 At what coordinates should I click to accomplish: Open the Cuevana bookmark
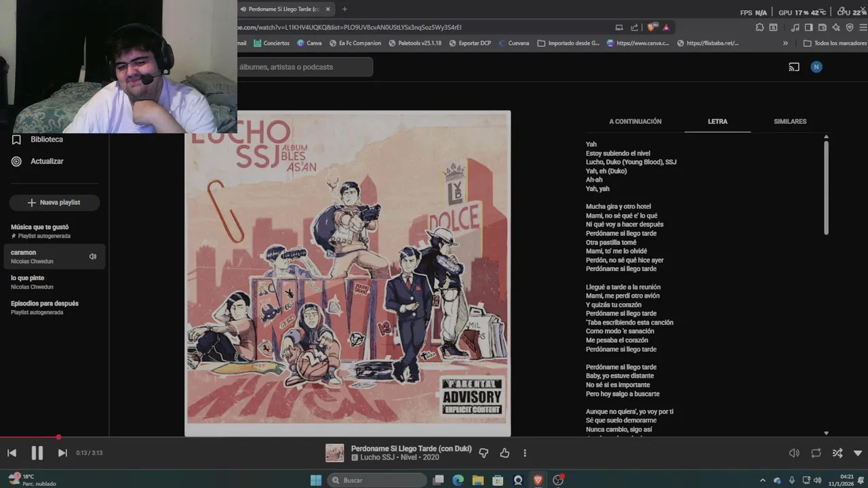pyautogui.click(x=513, y=43)
